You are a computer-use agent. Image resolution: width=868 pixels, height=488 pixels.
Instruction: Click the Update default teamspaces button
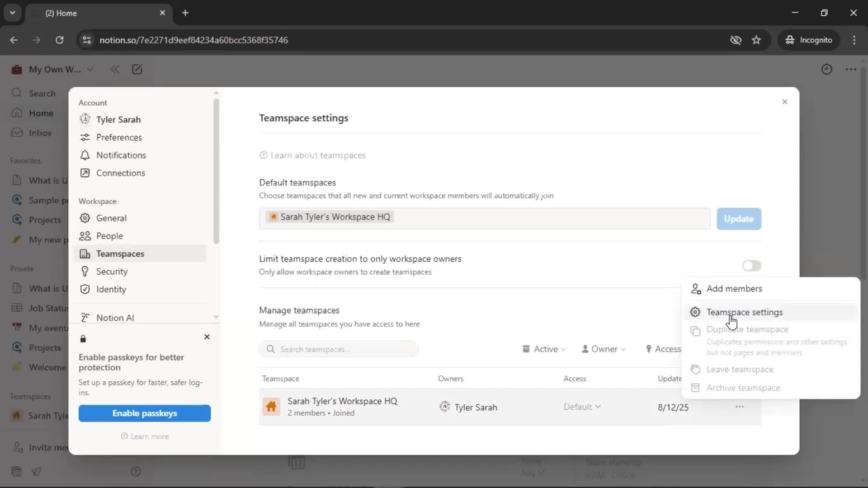[739, 219]
